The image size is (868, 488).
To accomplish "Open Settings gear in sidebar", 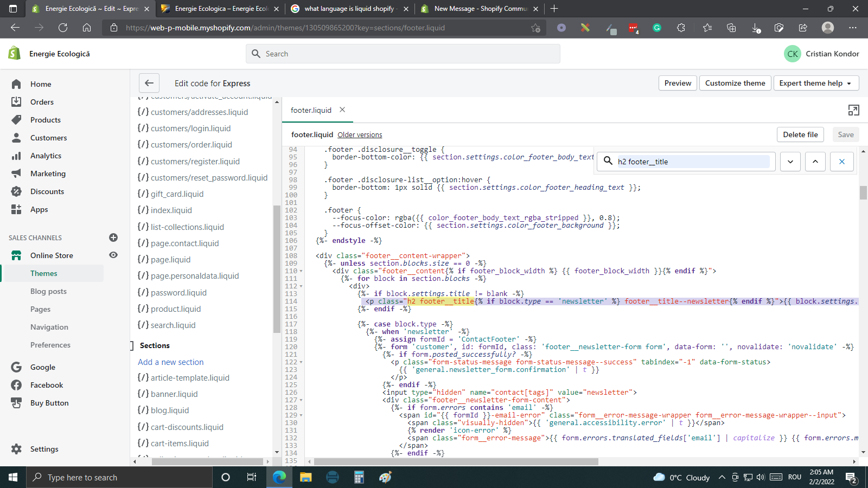I will [x=17, y=449].
